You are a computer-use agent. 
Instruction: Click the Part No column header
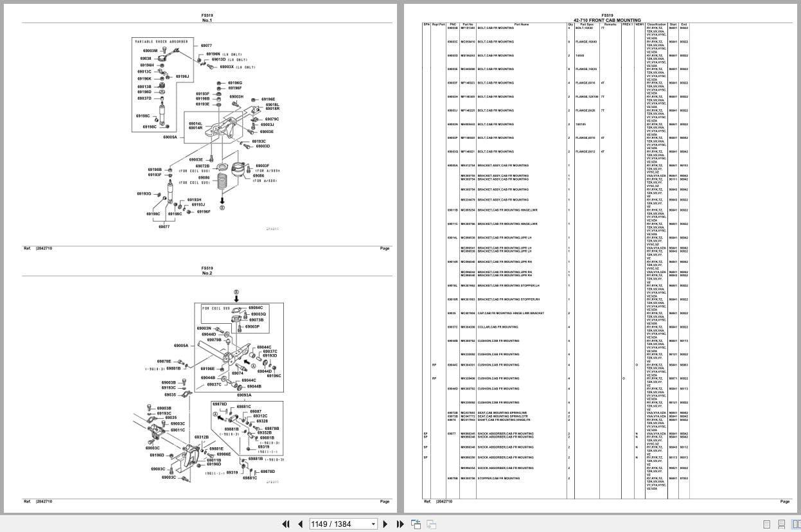(468, 24)
